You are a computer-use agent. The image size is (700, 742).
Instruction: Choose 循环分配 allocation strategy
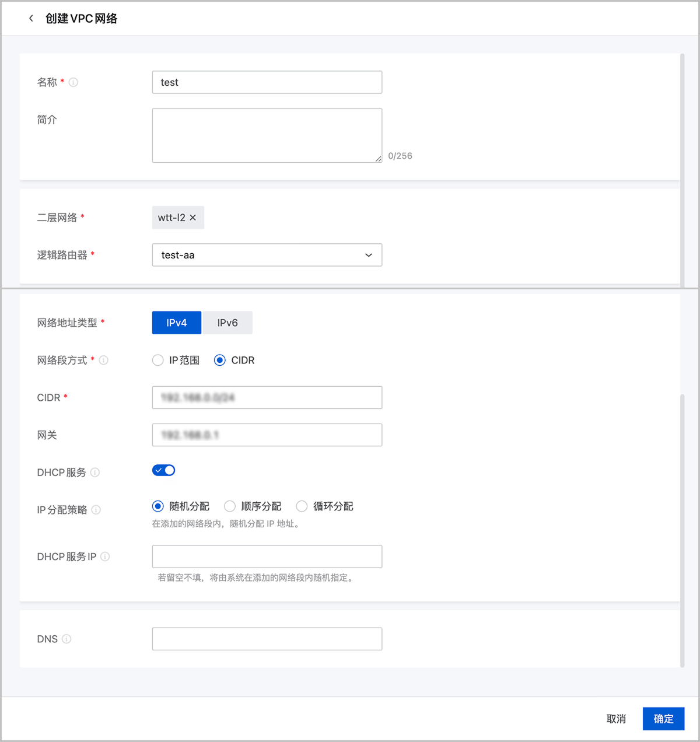click(x=302, y=506)
